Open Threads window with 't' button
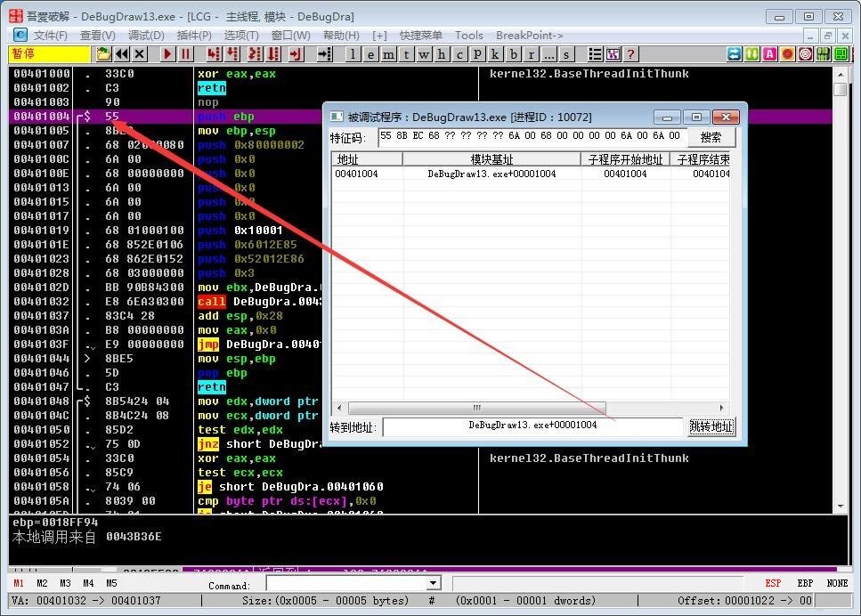Viewport: 861px width, 616px height. (406, 54)
